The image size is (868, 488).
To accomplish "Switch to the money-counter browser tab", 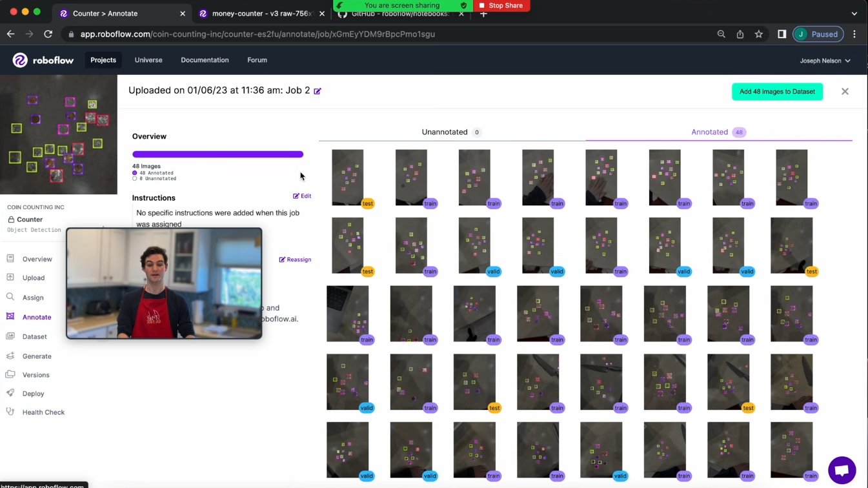I will coord(261,14).
